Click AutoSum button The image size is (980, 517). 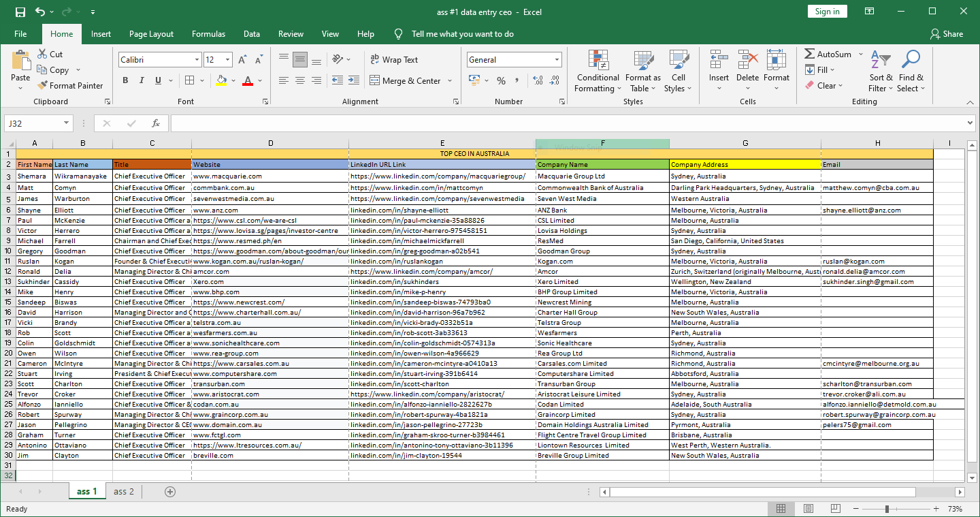tap(828, 54)
